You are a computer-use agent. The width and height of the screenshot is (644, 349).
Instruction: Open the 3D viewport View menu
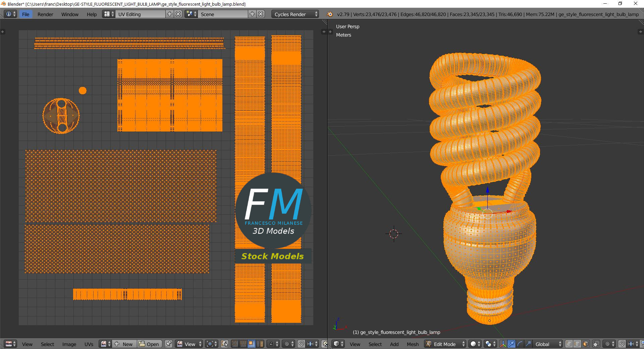[355, 344]
